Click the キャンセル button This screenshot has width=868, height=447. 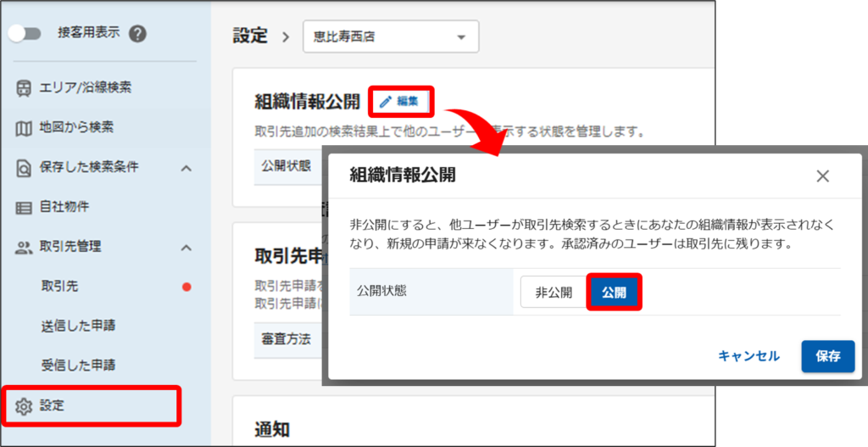748,356
